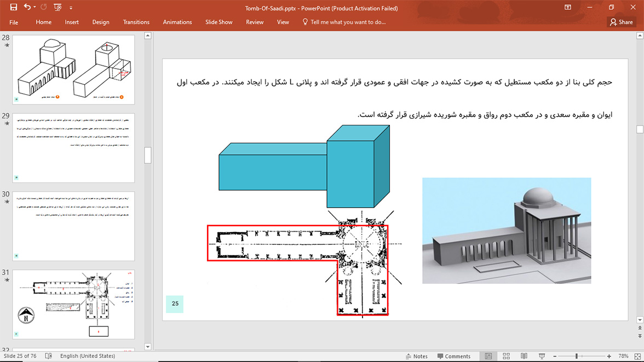Click thumbnail pane scroll down arrow
This screenshot has width=644, height=362.
[x=148, y=347]
